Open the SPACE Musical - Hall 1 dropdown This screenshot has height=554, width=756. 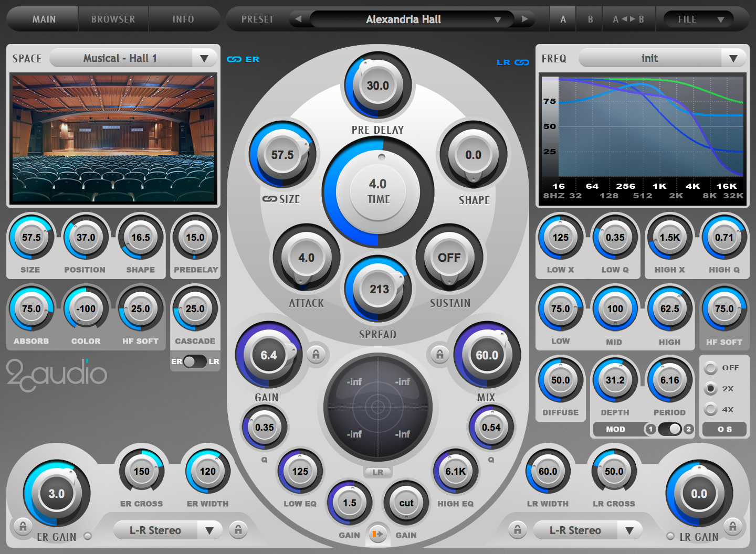click(x=204, y=58)
